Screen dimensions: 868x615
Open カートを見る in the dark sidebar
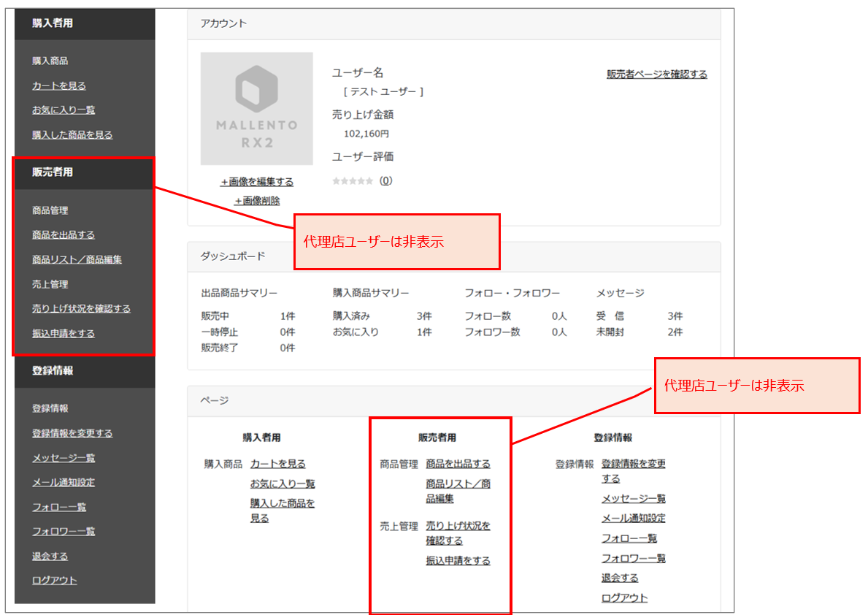[59, 86]
